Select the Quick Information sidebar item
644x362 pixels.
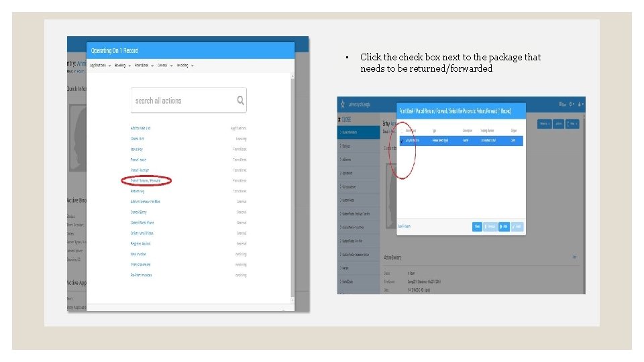[x=359, y=132]
